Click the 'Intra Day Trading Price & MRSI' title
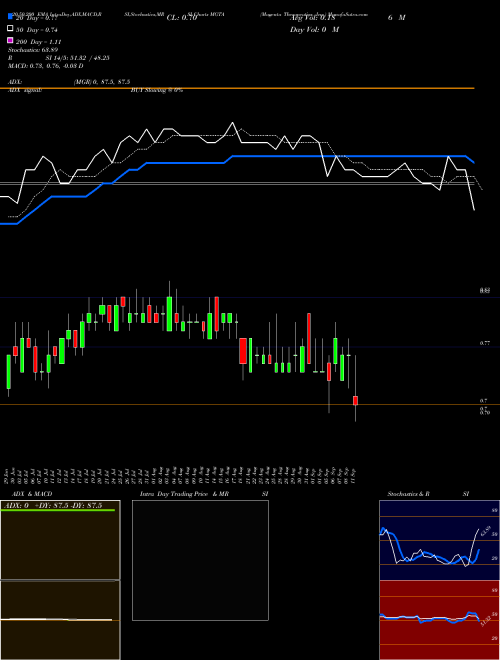The height and width of the screenshot is (660, 500). coord(204,494)
